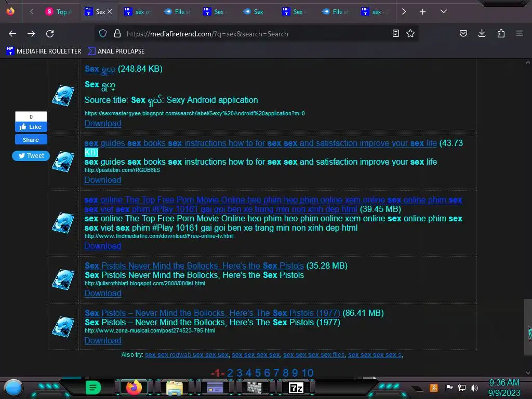This screenshot has width=532, height=399.
Task: Open green notes app in taskbar
Action: [94, 388]
